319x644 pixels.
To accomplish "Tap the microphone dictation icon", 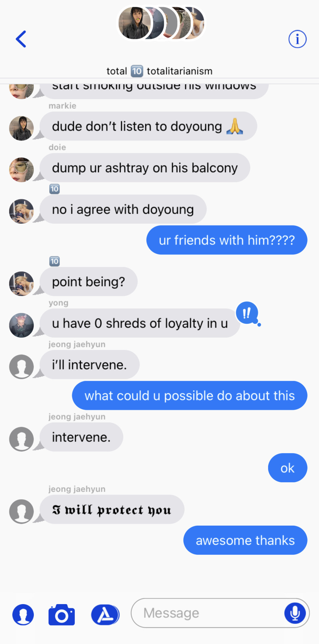I will tap(295, 613).
